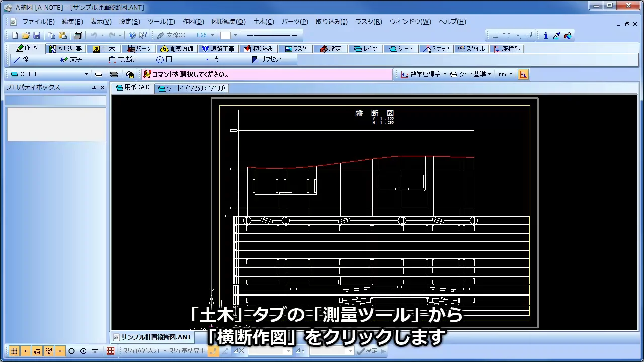Image resolution: width=644 pixels, height=362 pixels.
Task: Toggle the zoom icon right of the mm dropdown
Action: [523, 74]
